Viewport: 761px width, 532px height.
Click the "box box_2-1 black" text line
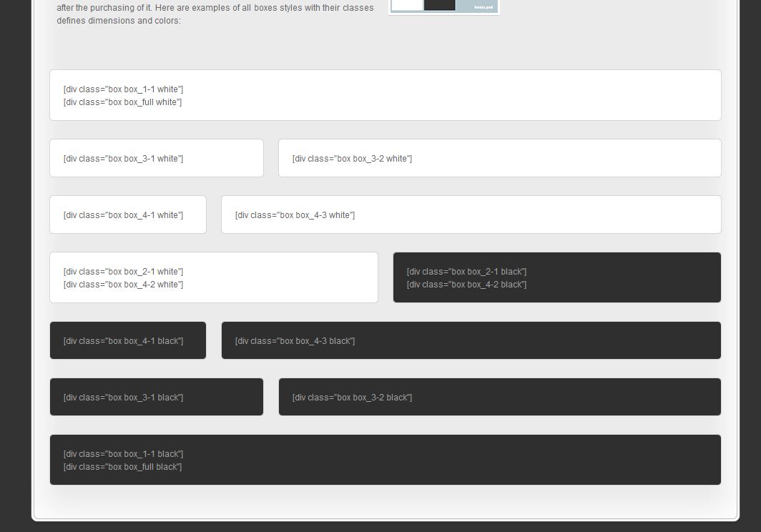pos(466,272)
